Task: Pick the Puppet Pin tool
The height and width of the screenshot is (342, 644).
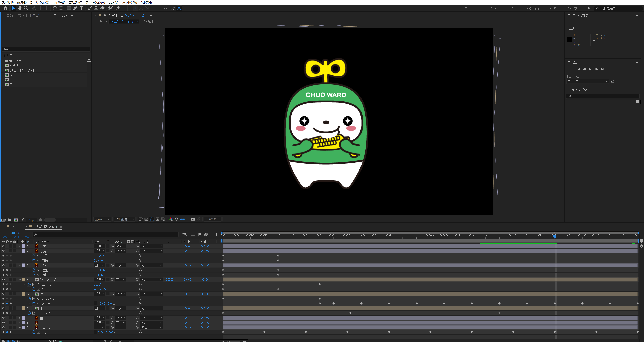Action: 118,8
